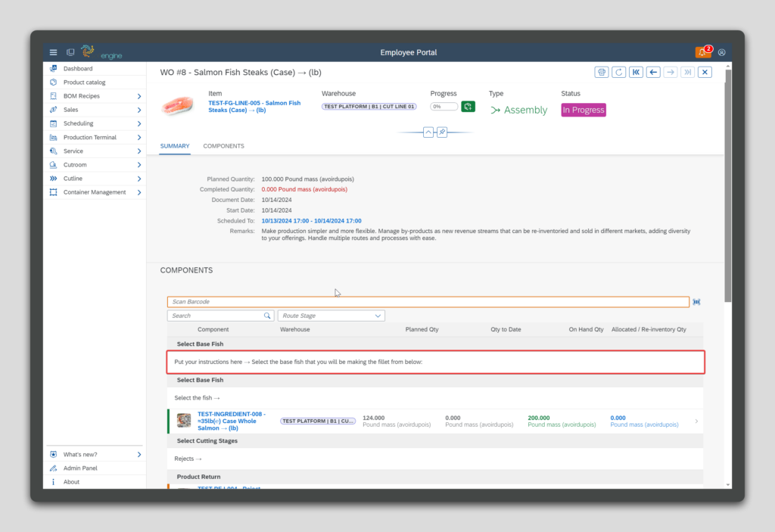Image resolution: width=775 pixels, height=532 pixels.
Task: Expand the Scheduling chevron
Action: 139,123
